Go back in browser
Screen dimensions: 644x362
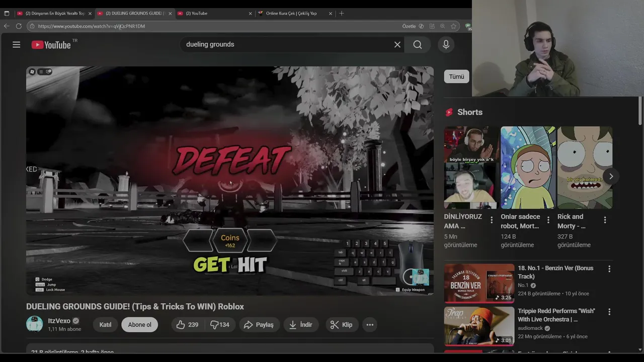click(7, 26)
